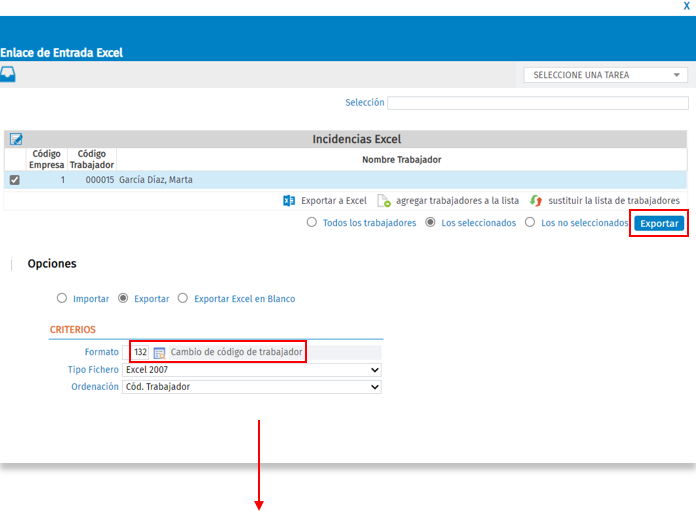The width and height of the screenshot is (696, 518).
Task: Click Exportar a Excel link
Action: tap(334, 201)
